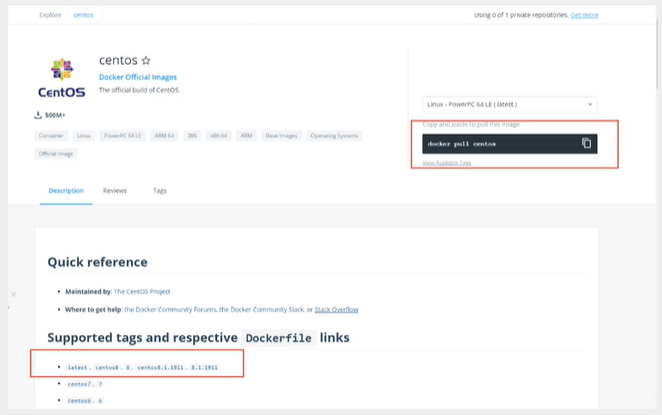Open the centos7 Dockerfile tag link

click(x=79, y=384)
